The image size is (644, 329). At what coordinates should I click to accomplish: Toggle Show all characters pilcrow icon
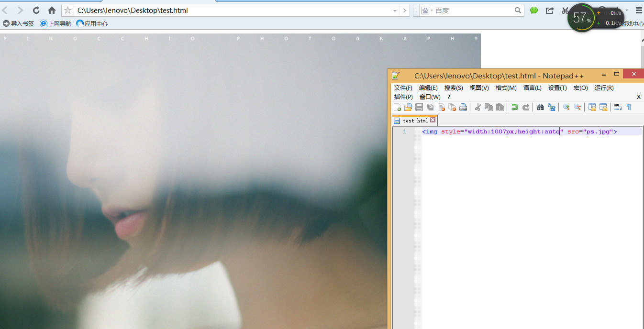(x=629, y=107)
